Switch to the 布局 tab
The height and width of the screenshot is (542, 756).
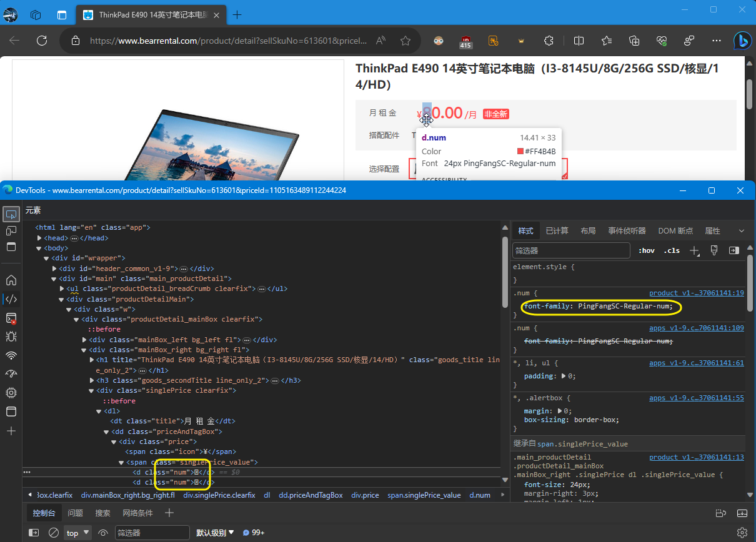[x=588, y=231]
